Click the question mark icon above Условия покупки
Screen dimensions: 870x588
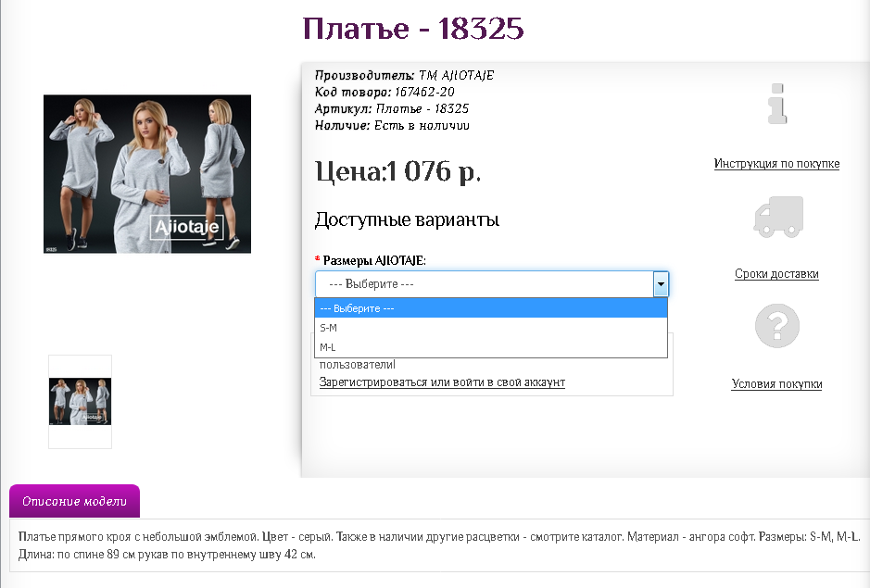(778, 326)
